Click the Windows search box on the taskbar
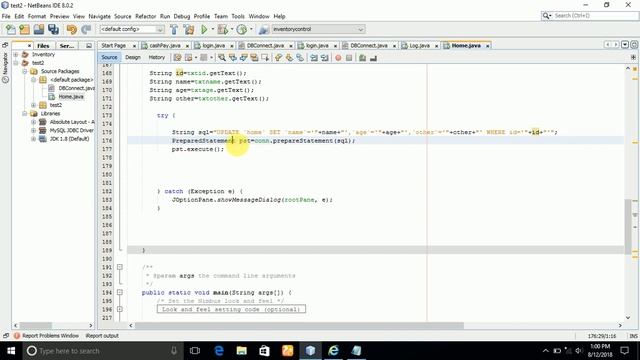The image size is (640, 360). tap(102, 351)
